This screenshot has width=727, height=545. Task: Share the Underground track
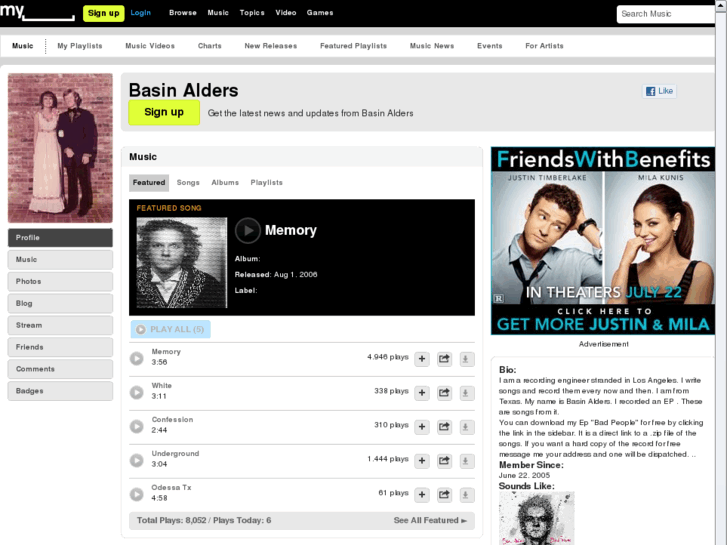pyautogui.click(x=444, y=460)
